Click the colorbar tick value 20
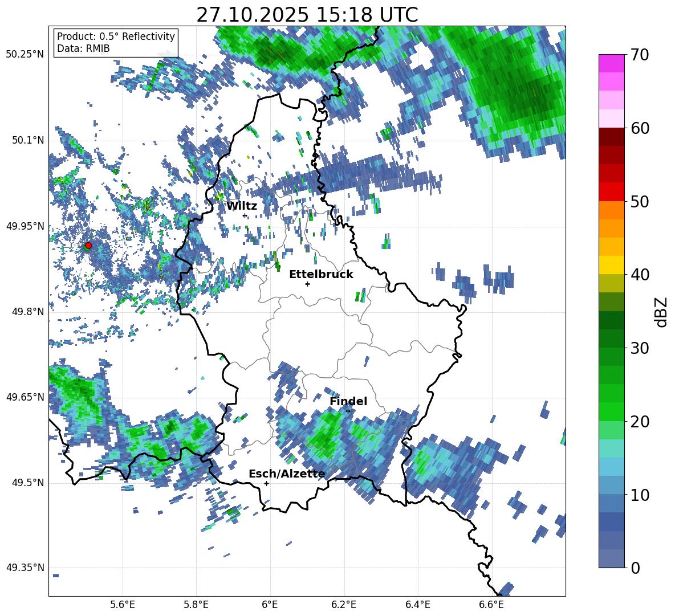The height and width of the screenshot is (616, 675). click(x=639, y=421)
